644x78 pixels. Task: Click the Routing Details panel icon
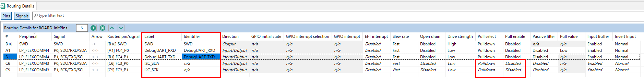click(3, 6)
